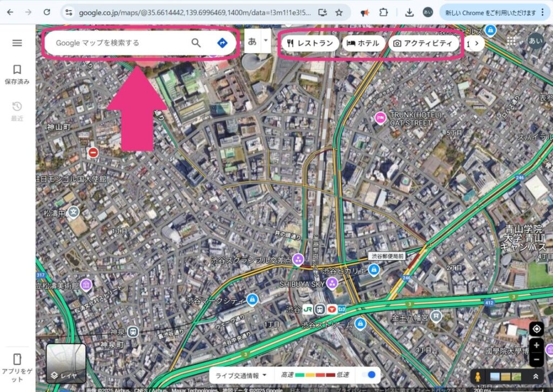Center map with the my-location button
This screenshot has height=392, width=553.
point(536,329)
